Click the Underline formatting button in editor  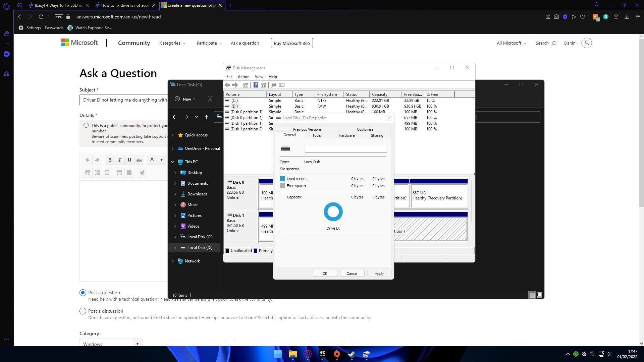click(129, 160)
